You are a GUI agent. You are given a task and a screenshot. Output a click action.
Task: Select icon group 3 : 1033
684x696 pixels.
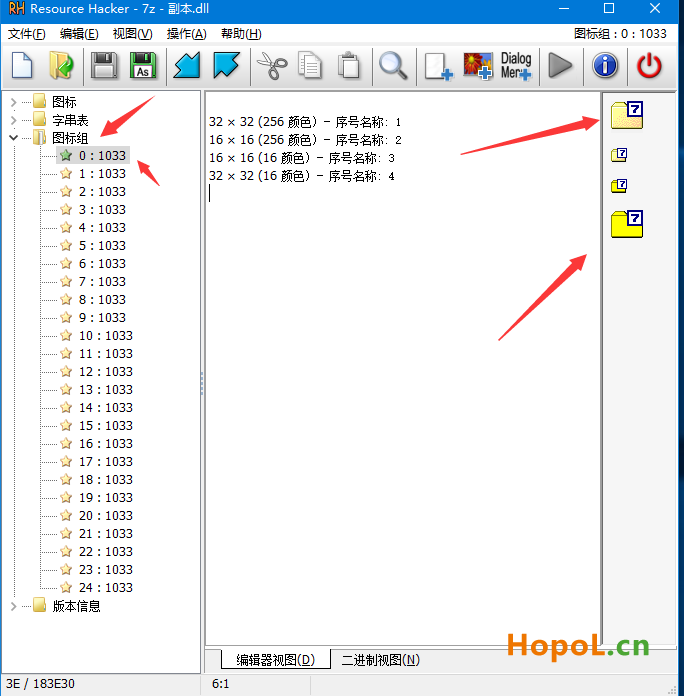(x=102, y=210)
